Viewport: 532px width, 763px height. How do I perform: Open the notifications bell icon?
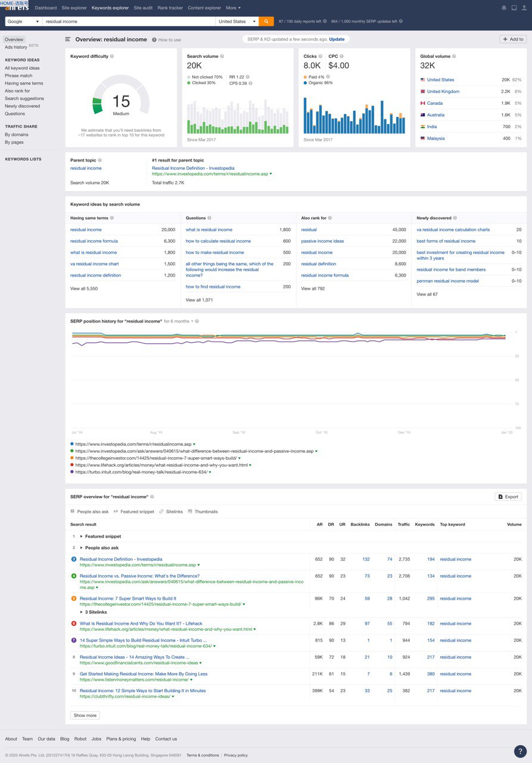[504, 8]
